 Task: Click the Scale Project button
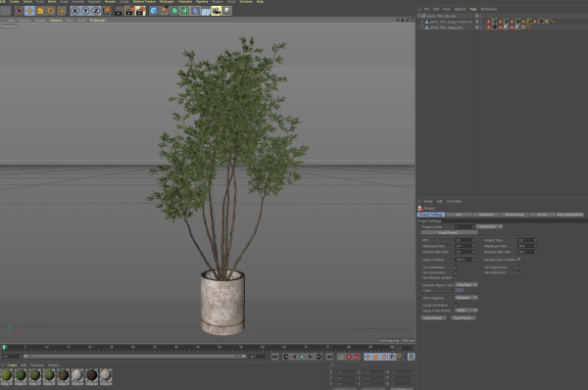[x=449, y=232]
